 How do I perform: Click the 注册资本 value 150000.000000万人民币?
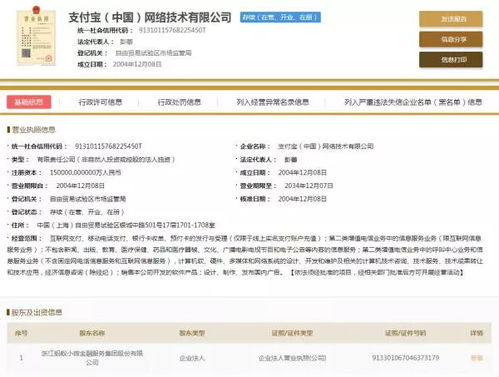pos(85,173)
